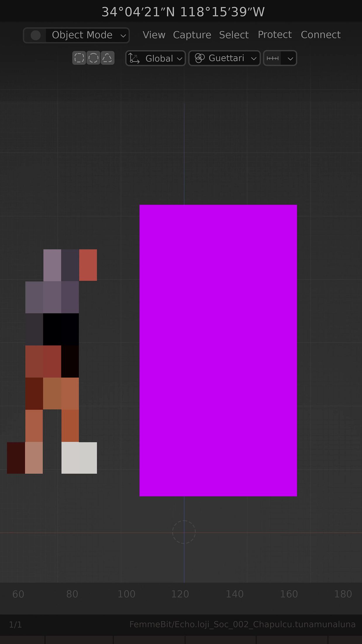Screen dimensions: 362x644
Task: Select the pixelated figure thumbnail
Action: tap(52, 361)
